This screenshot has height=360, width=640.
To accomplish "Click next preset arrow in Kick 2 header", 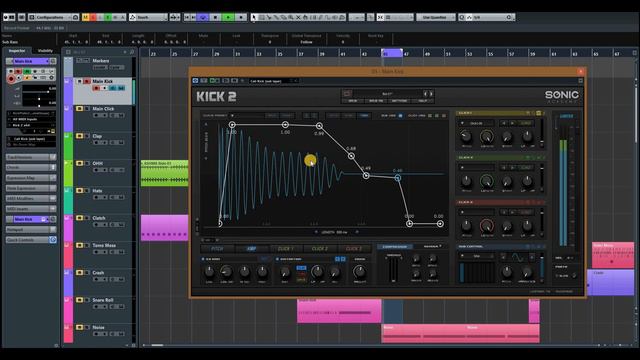I will coord(431,93).
